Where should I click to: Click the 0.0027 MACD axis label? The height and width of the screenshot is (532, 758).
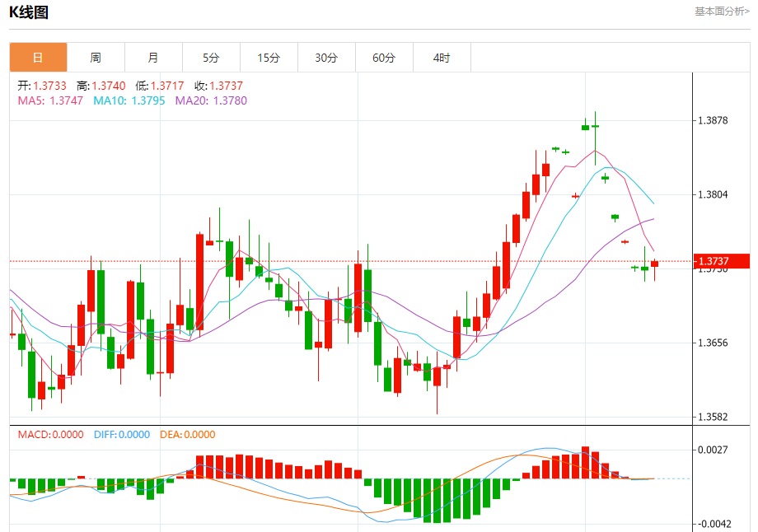pos(713,450)
